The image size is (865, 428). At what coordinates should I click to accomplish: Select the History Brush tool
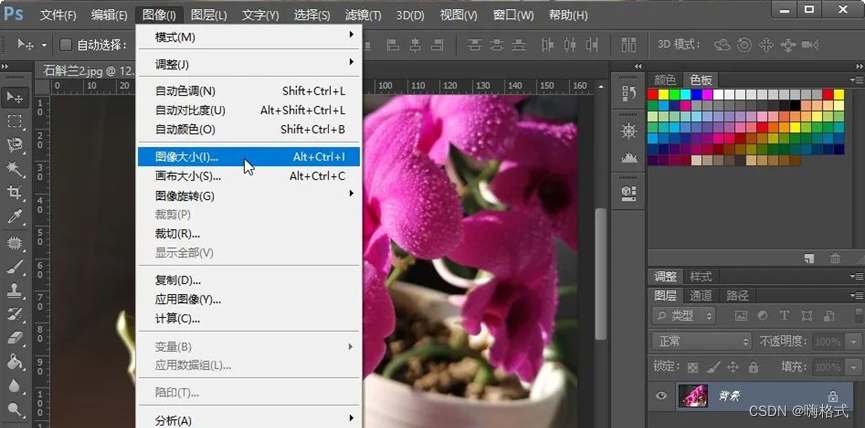pyautogui.click(x=15, y=314)
